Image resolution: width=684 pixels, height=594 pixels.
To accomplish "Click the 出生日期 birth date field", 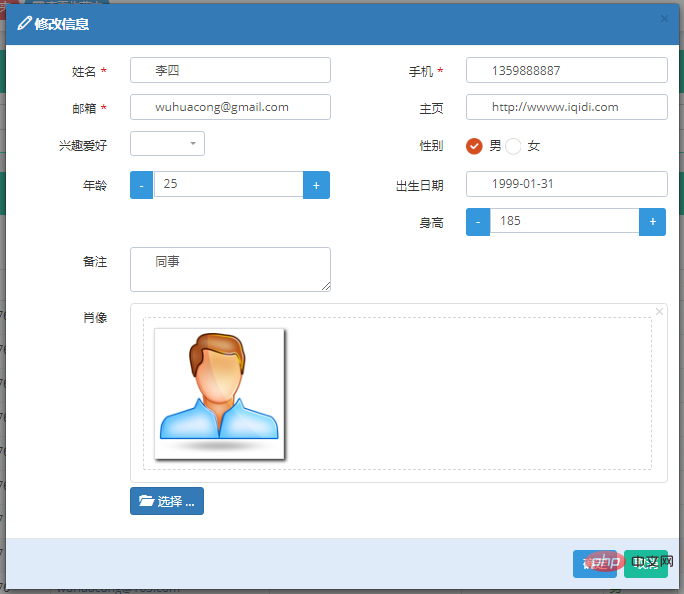I will pyautogui.click(x=567, y=184).
